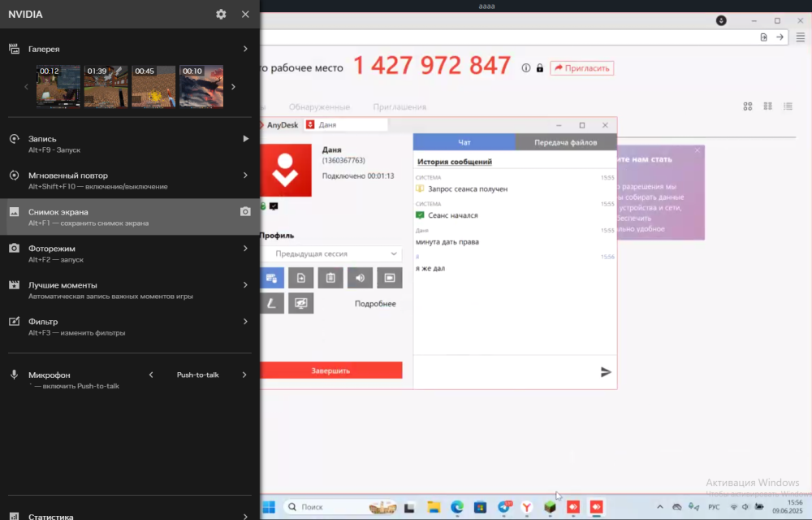This screenshot has width=812, height=520.
Task: Click the taskbar Поиск search box
Action: click(341, 507)
